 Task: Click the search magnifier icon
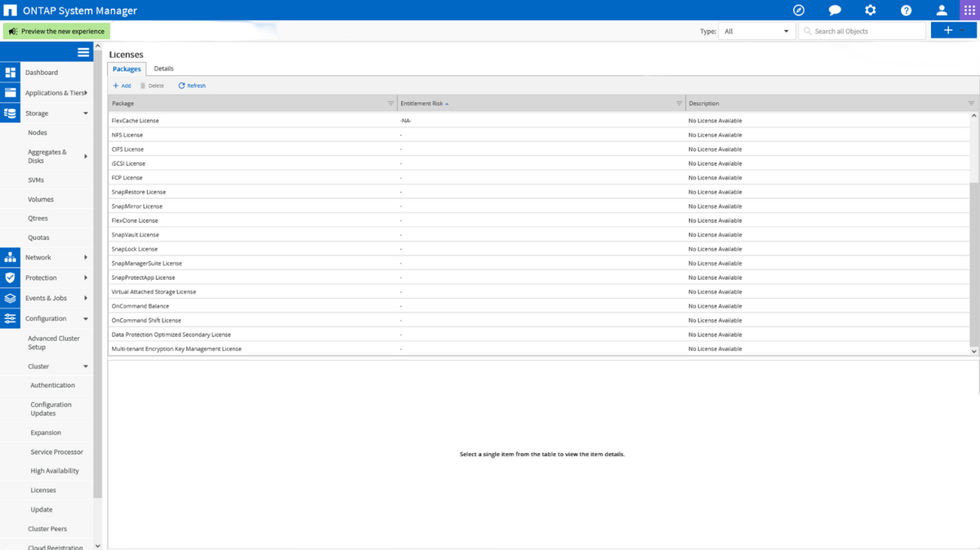click(808, 31)
